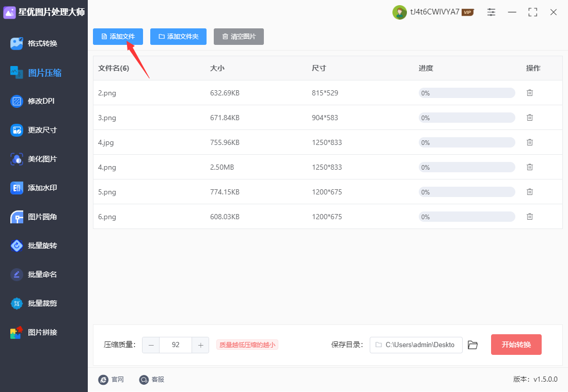
Task: Click the version text v1.5.0.0
Action: point(546,379)
